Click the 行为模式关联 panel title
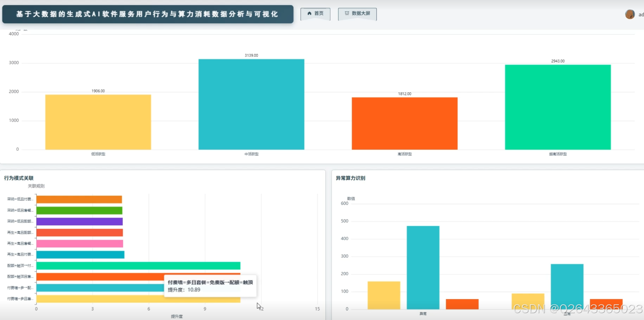This screenshot has height=320, width=644. (x=19, y=178)
